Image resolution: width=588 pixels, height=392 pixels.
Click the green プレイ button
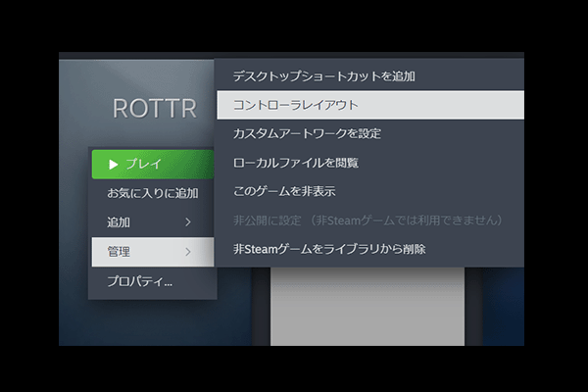click(153, 165)
